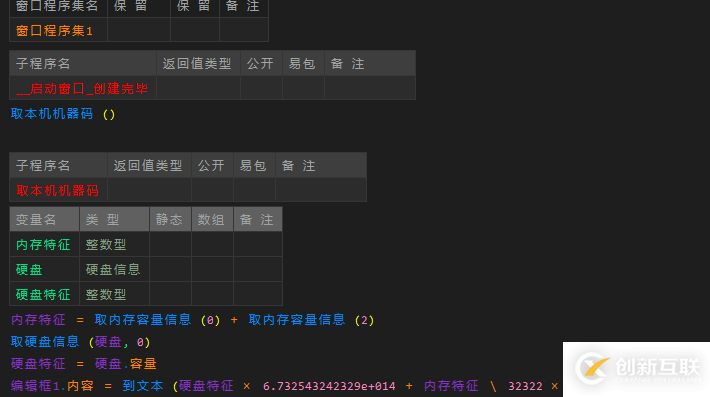Click 数组 cell in the 硬盘 row

(x=212, y=269)
